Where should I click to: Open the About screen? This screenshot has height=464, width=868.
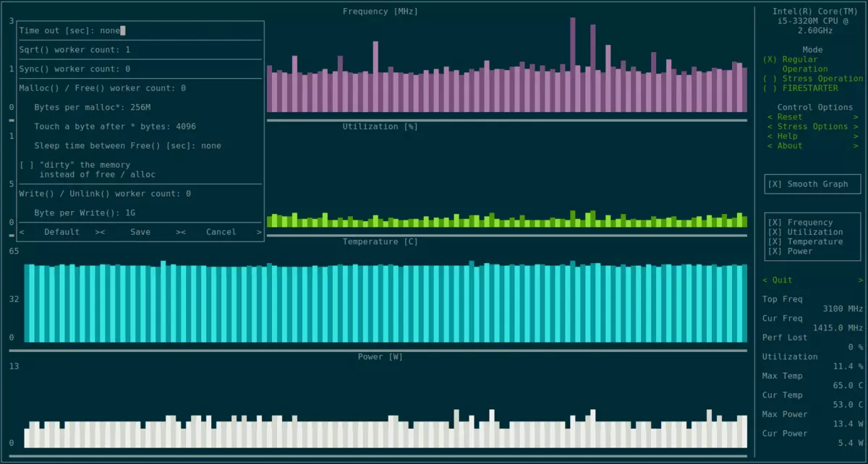point(788,145)
